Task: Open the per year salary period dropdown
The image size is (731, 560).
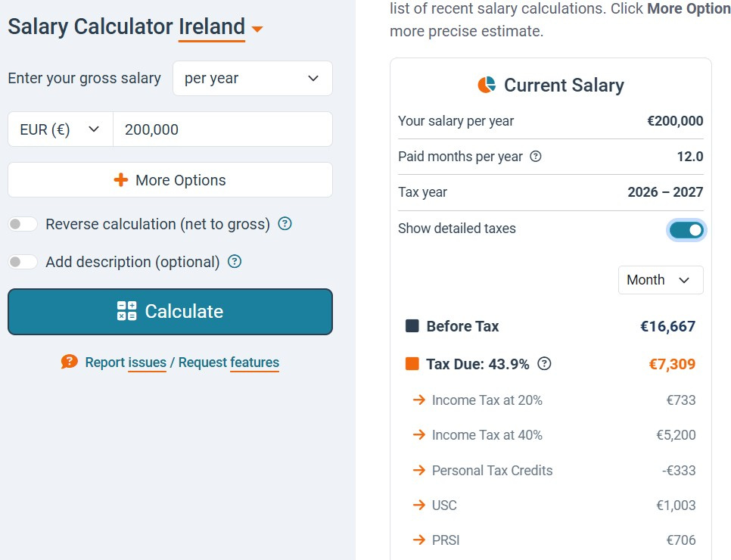Action: (x=252, y=79)
